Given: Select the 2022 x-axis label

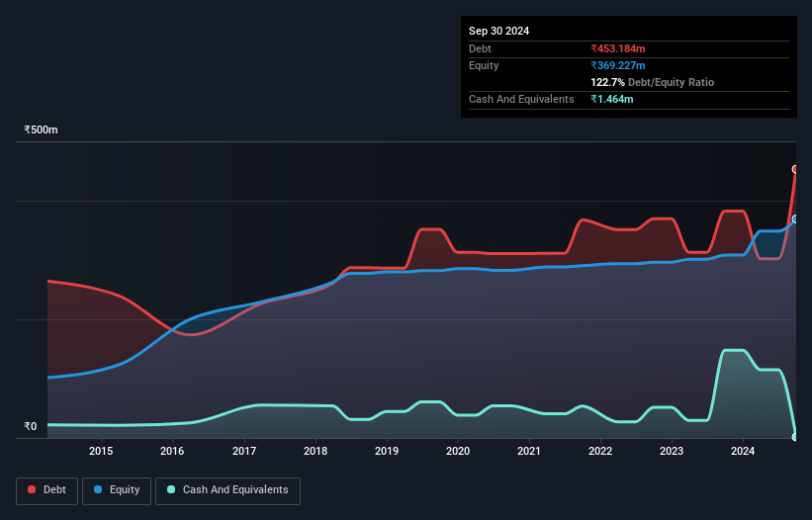Looking at the screenshot, I should (600, 451).
